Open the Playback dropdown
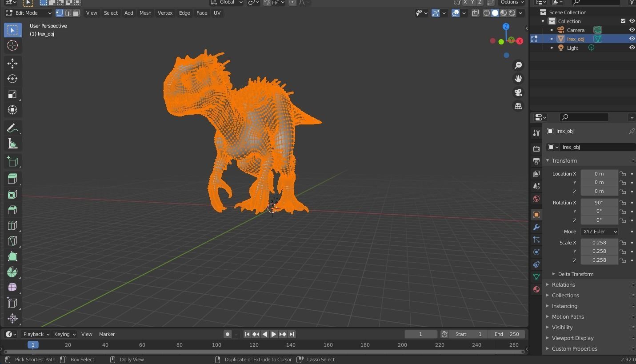 (36, 334)
